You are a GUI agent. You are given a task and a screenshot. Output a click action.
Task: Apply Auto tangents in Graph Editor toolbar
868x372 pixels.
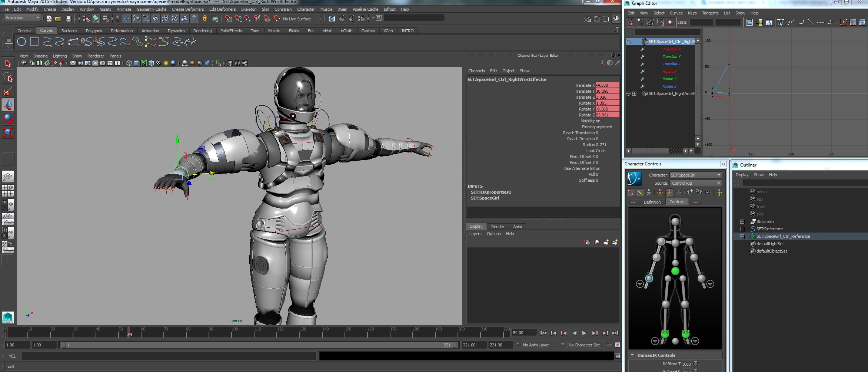point(781,23)
